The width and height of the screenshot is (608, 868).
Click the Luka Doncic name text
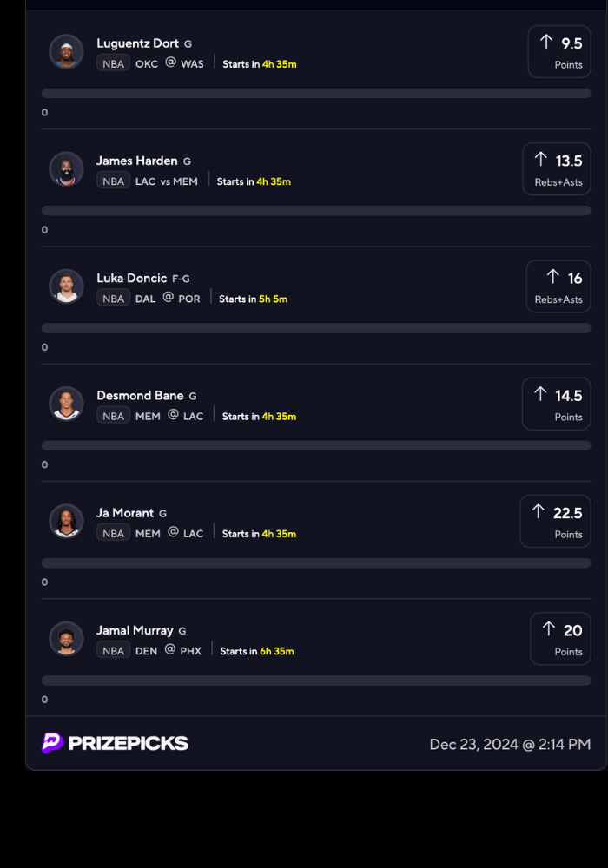click(132, 278)
